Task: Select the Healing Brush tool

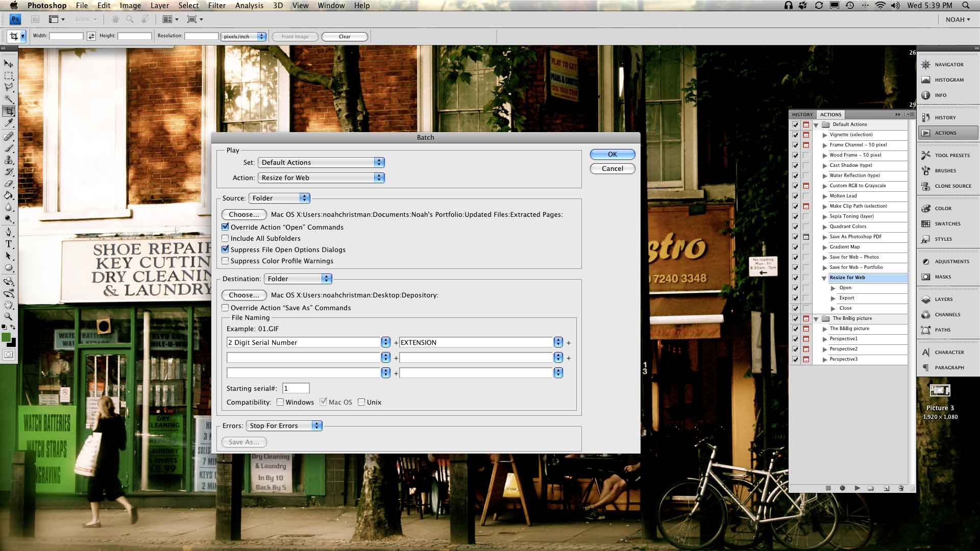Action: click(x=9, y=136)
